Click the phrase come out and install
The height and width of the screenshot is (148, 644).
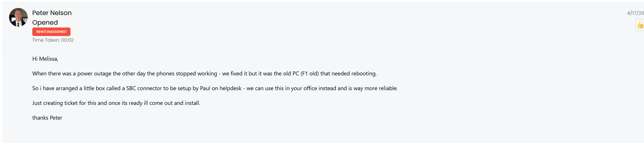pos(174,103)
